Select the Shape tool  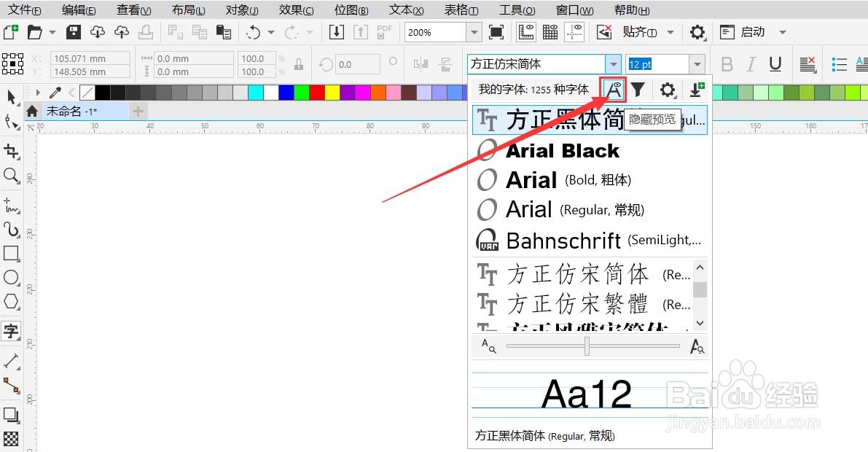tap(11, 121)
